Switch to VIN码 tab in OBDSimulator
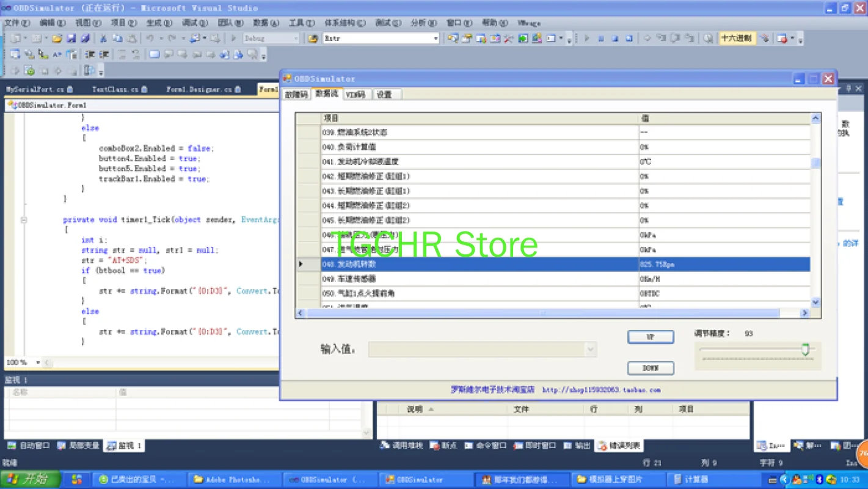 [x=355, y=94]
